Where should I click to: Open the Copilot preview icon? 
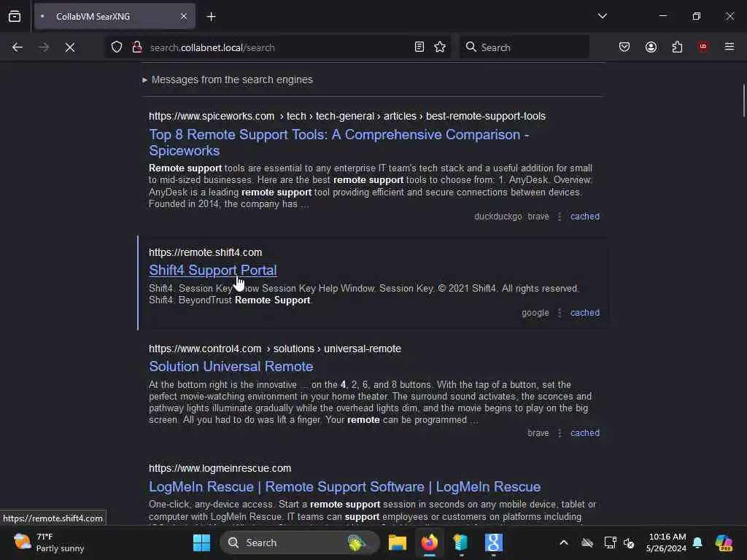(x=723, y=542)
